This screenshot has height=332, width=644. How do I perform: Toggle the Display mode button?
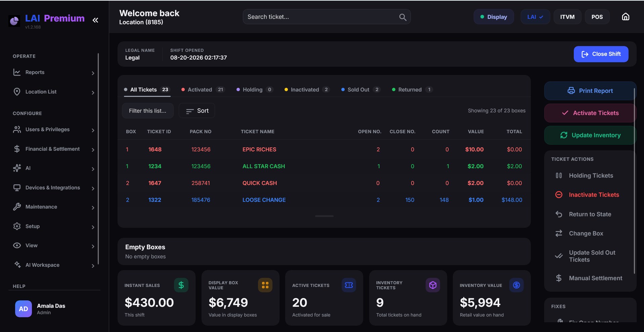click(x=493, y=17)
